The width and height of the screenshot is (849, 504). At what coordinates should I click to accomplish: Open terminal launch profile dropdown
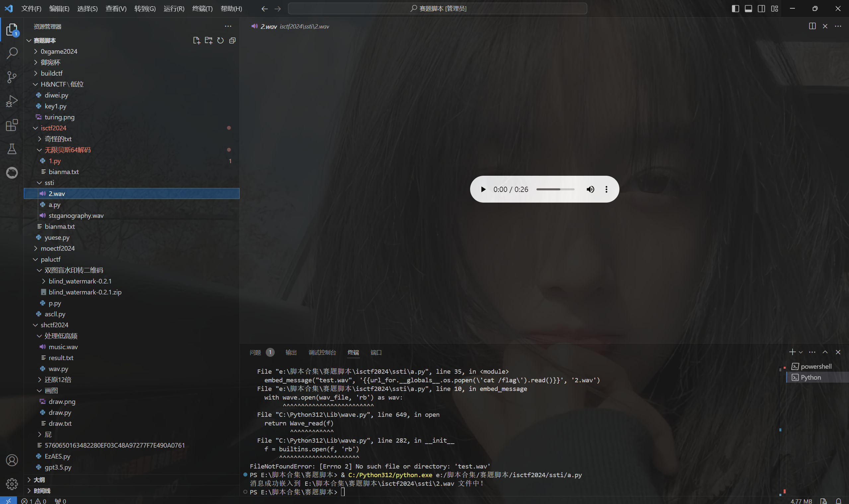801,352
